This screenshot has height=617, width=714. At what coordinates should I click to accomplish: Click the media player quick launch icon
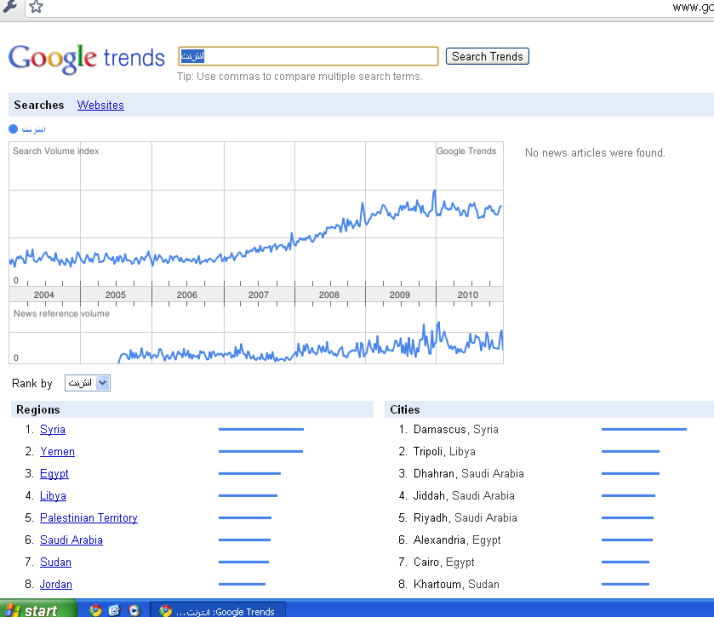(x=134, y=610)
